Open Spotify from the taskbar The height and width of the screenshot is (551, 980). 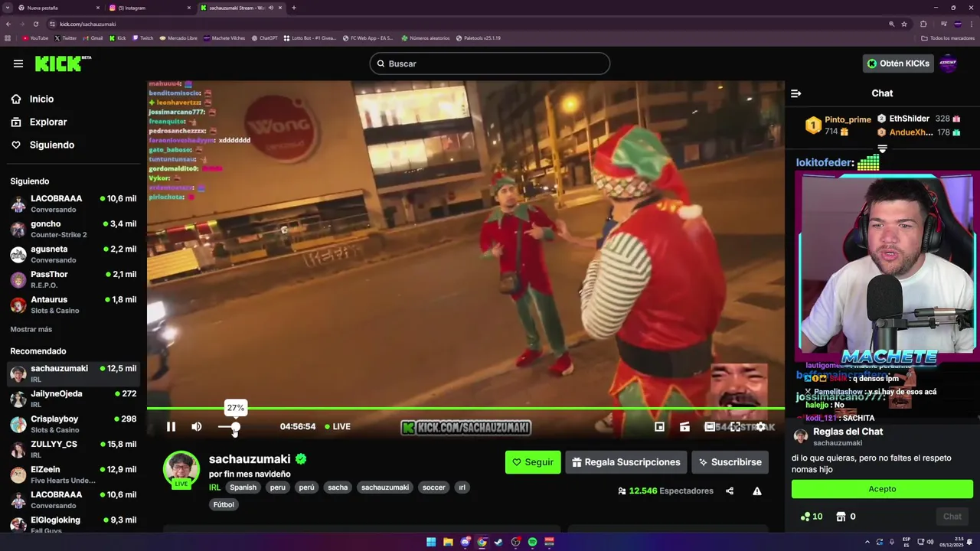(x=532, y=542)
